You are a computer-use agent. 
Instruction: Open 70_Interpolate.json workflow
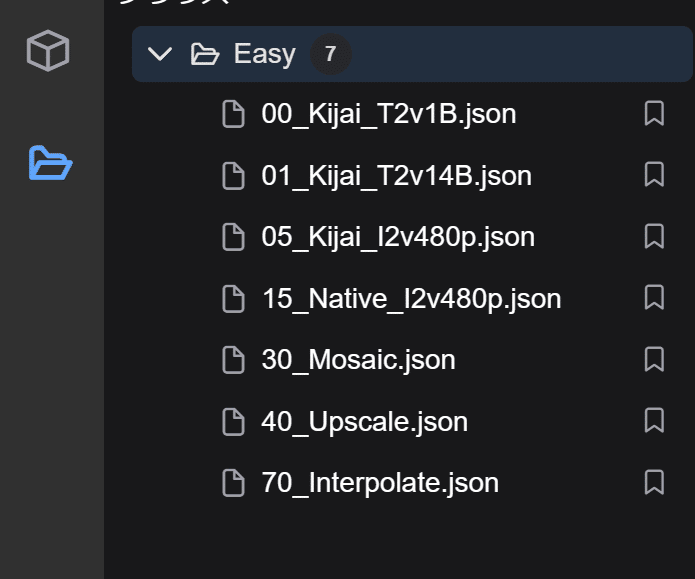(379, 484)
